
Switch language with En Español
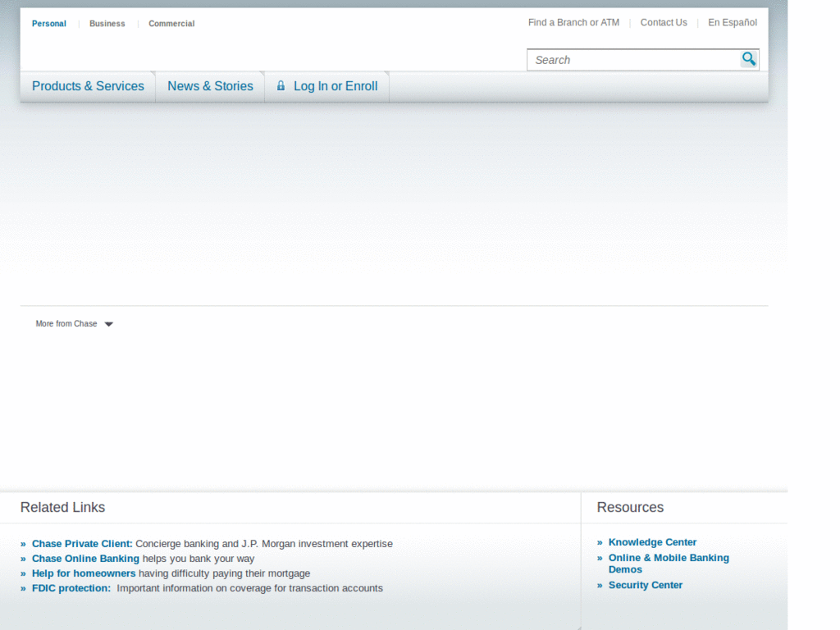pyautogui.click(x=733, y=22)
